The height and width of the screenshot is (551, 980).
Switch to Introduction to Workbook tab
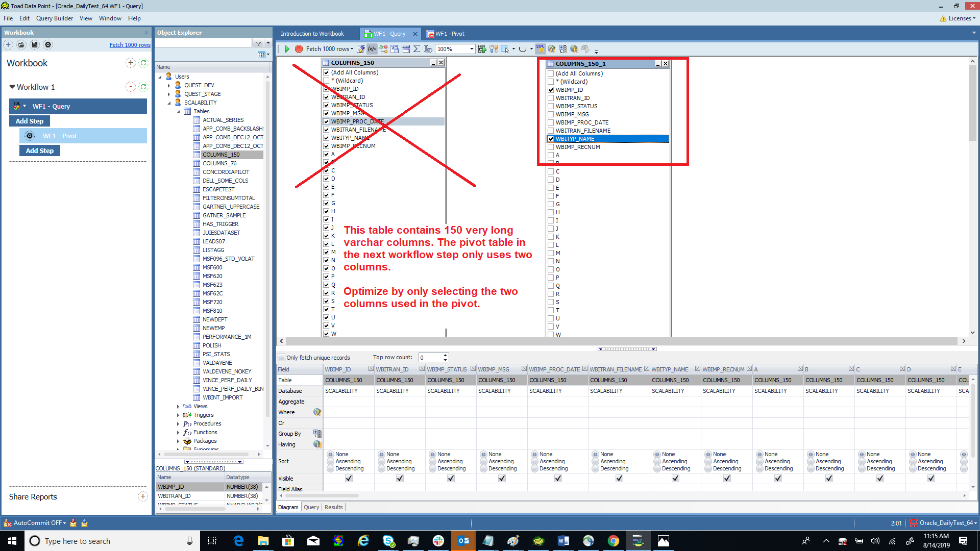[x=312, y=34]
